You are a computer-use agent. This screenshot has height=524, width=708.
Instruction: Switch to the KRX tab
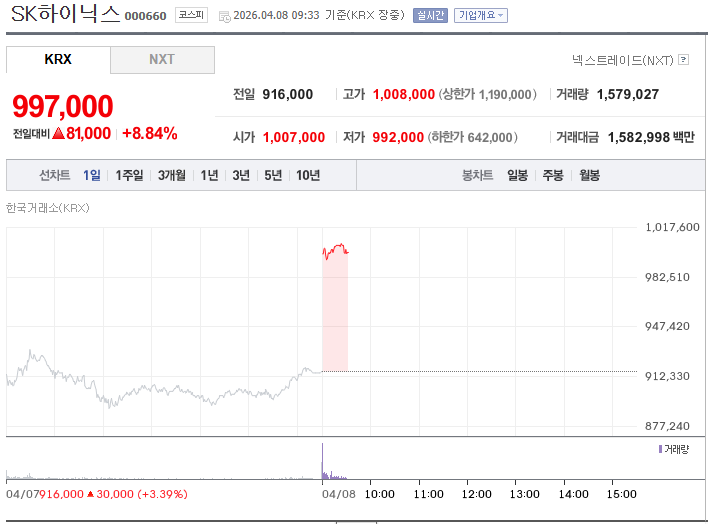(58, 59)
